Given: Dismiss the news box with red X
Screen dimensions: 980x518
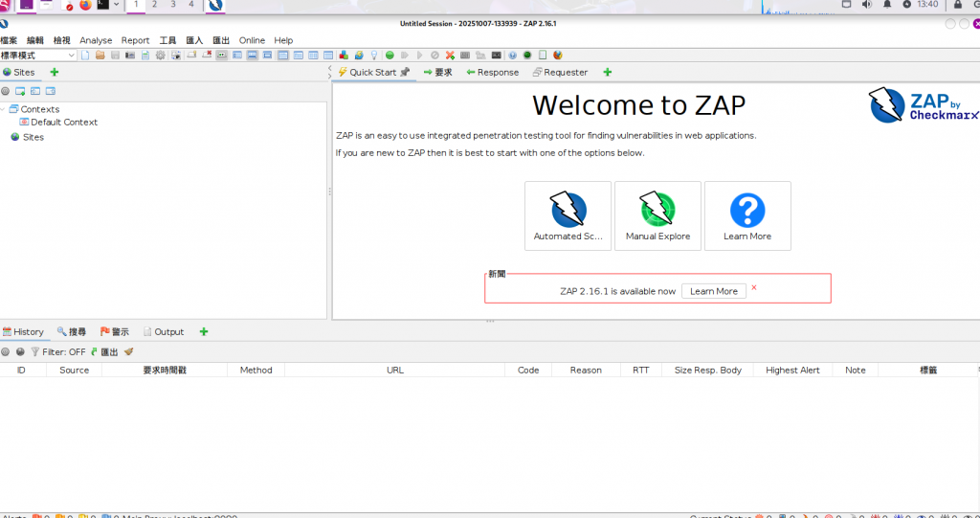Looking at the screenshot, I should coord(754,288).
